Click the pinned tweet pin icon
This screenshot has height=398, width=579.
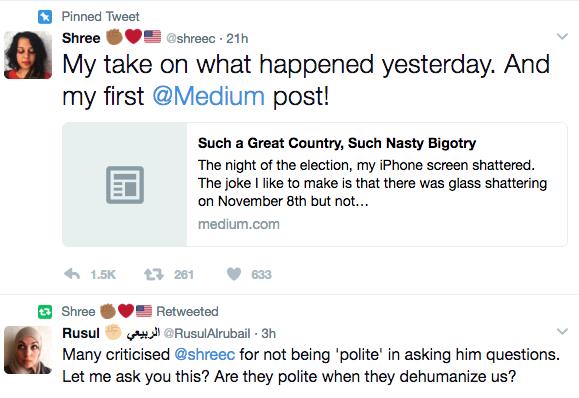click(45, 17)
